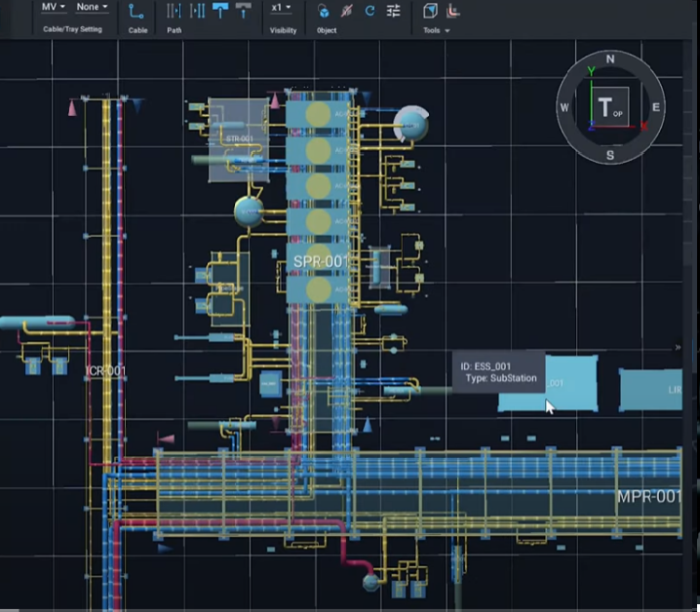Toggle the gray Path tray icon
The width and height of the screenshot is (700, 612).
click(x=244, y=11)
